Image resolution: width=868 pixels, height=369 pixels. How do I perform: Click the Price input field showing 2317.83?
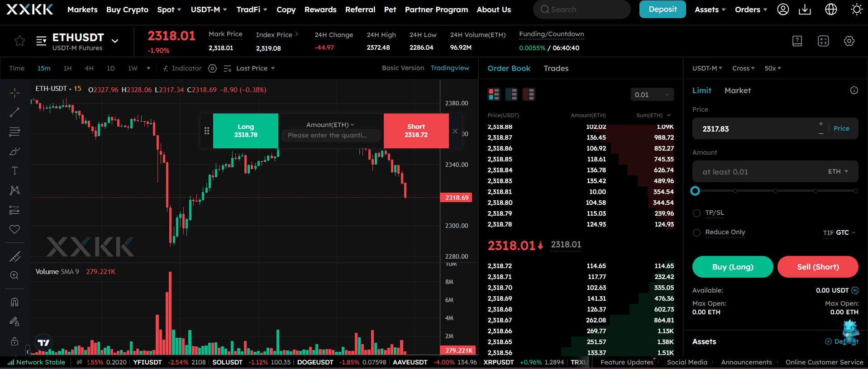775,129
